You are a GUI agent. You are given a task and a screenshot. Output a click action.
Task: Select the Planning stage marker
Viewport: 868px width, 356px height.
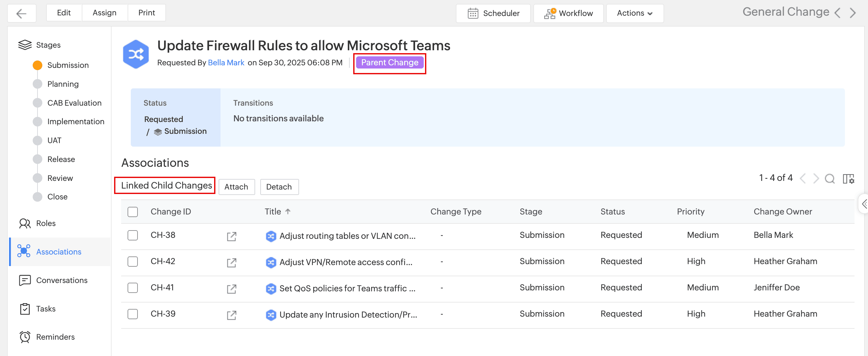pyautogui.click(x=38, y=84)
